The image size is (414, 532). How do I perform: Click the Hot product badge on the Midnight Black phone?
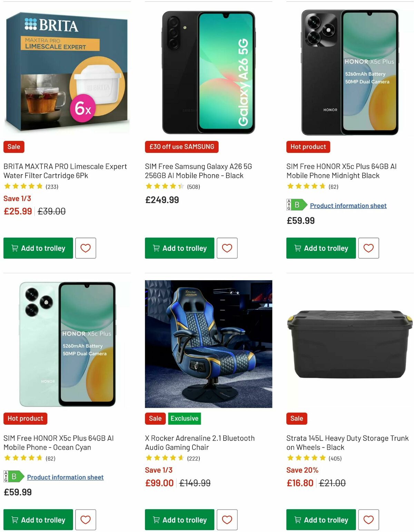(308, 147)
